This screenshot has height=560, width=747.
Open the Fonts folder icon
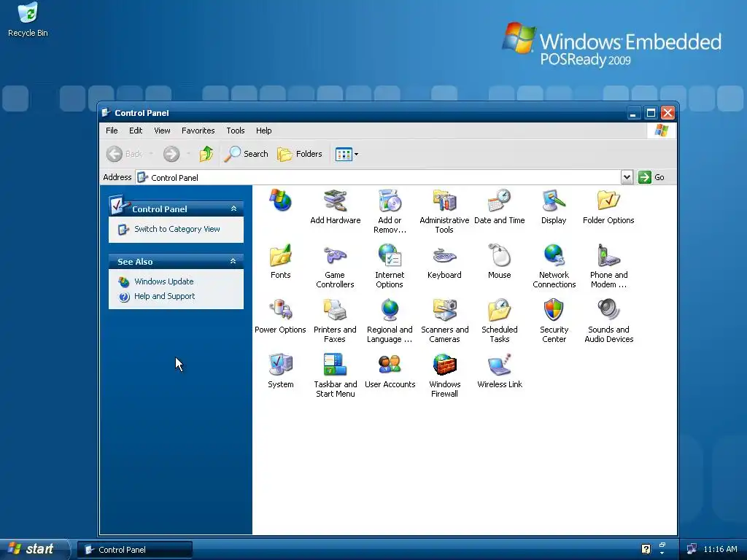pos(280,256)
